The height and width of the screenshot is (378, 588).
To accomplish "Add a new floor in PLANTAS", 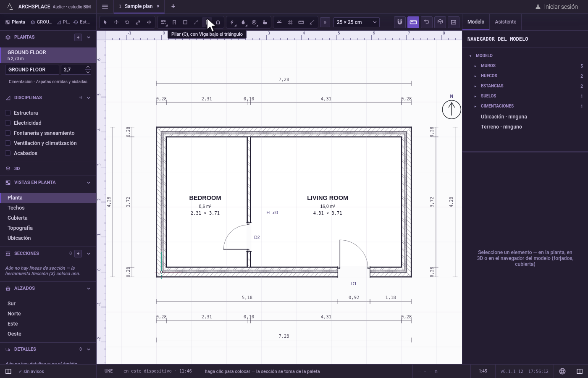I will [x=78, y=37].
